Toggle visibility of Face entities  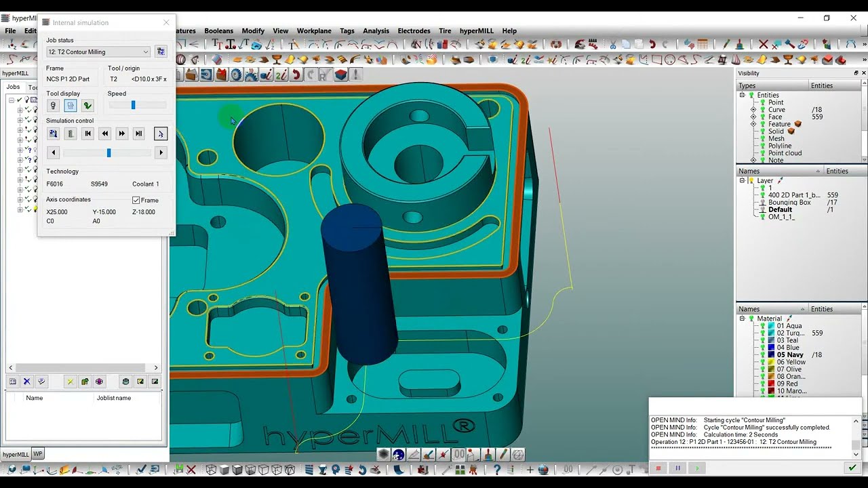tap(762, 117)
